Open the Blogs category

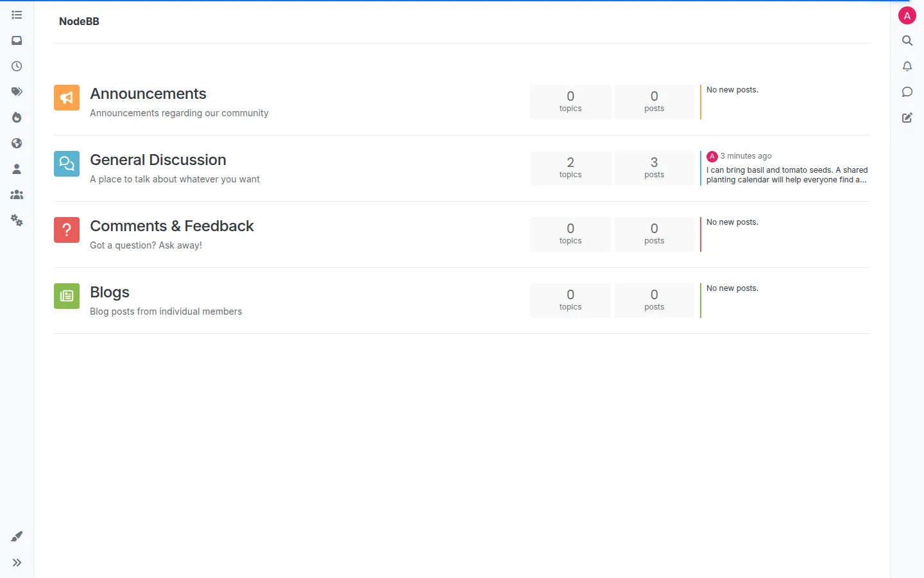(110, 292)
